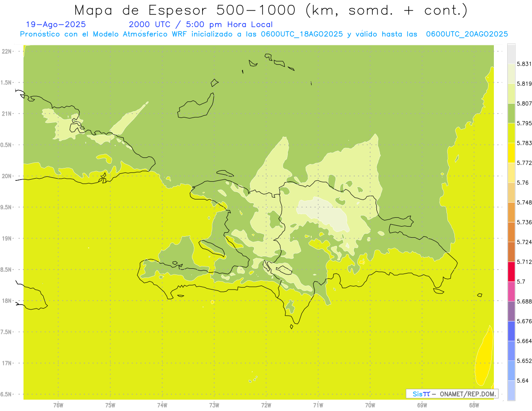The height and width of the screenshot is (411, 532).
Task: Click the 19N latitude axis label
Action: (7, 239)
